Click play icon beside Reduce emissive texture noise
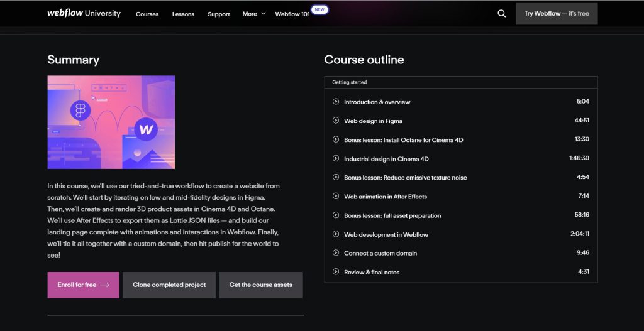 point(336,176)
